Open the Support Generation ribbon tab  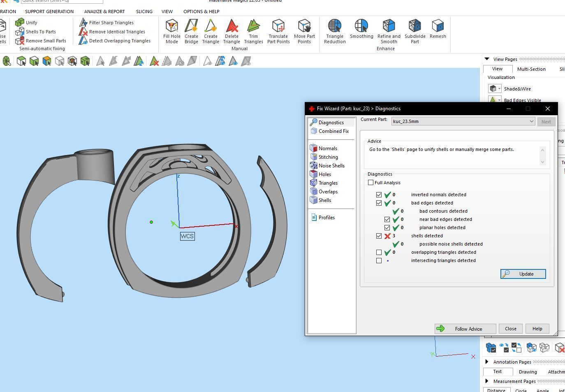click(49, 12)
